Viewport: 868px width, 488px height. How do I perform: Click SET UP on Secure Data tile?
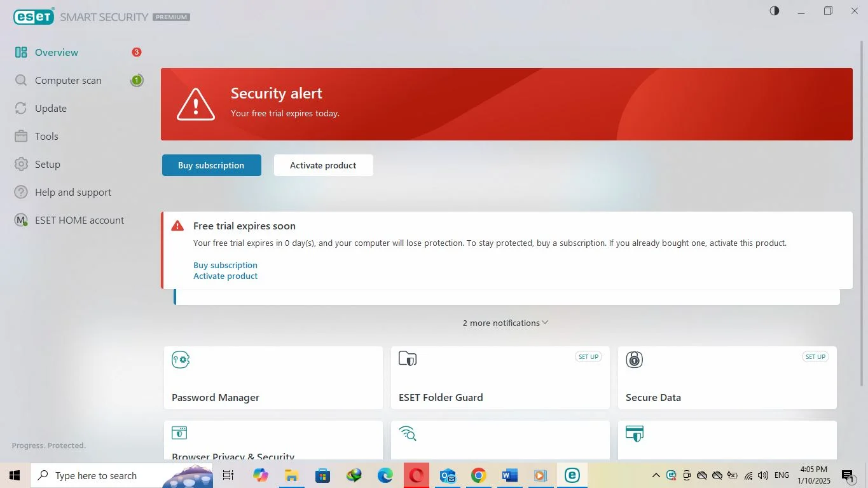point(815,357)
